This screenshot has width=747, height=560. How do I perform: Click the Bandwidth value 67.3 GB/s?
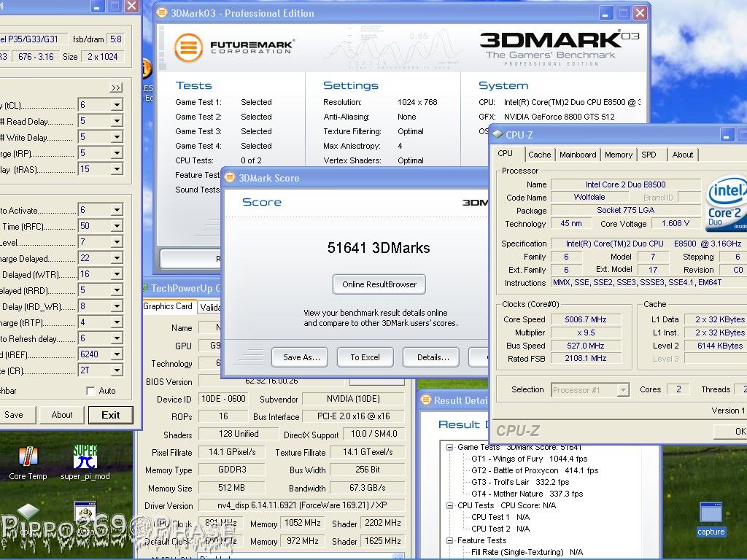click(x=368, y=488)
